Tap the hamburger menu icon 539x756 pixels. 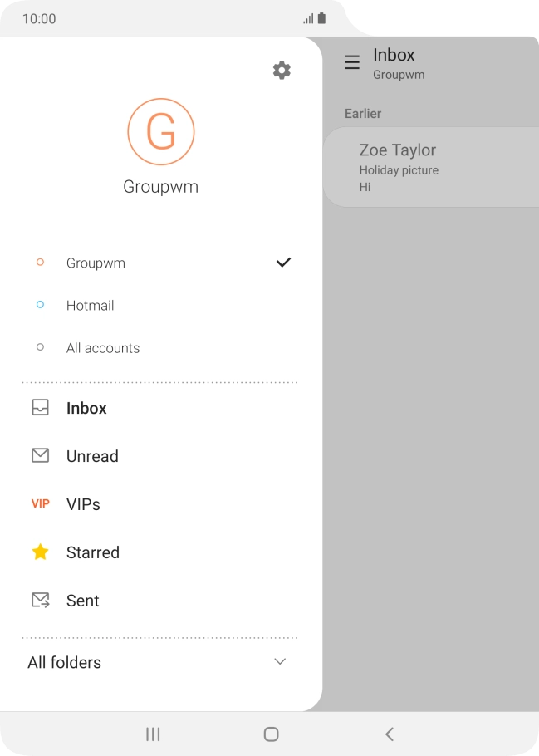click(x=352, y=63)
